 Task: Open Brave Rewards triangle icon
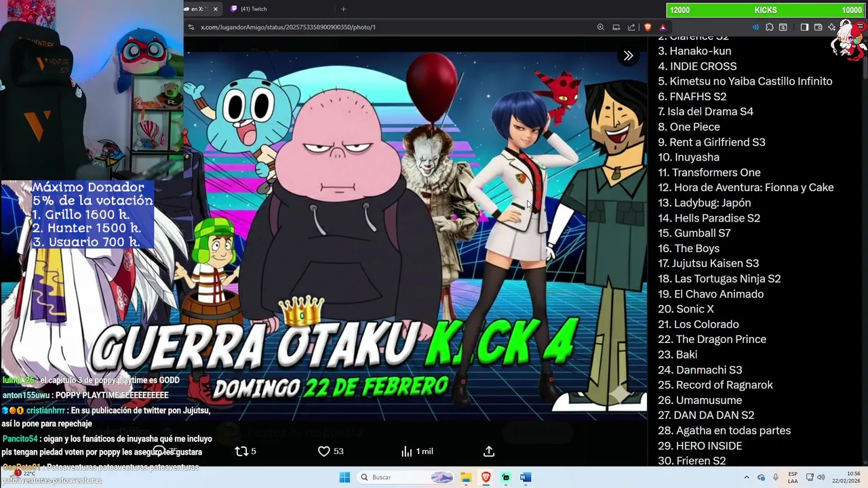[x=663, y=27]
